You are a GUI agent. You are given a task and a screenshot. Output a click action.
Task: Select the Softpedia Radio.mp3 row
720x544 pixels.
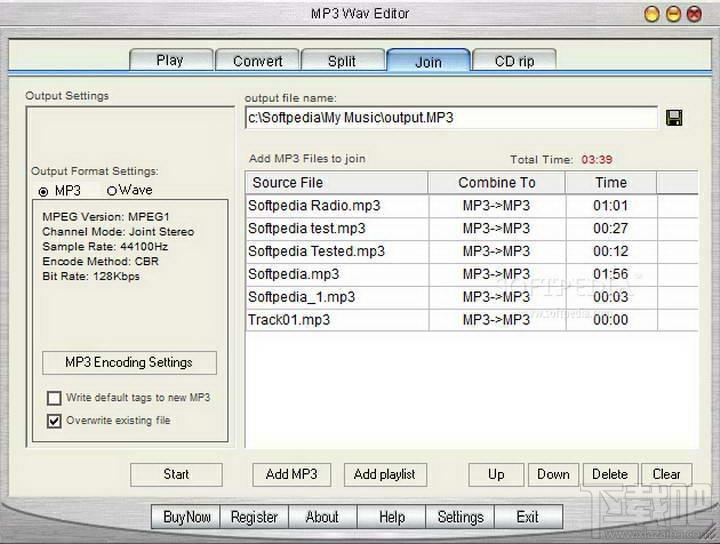pos(472,206)
